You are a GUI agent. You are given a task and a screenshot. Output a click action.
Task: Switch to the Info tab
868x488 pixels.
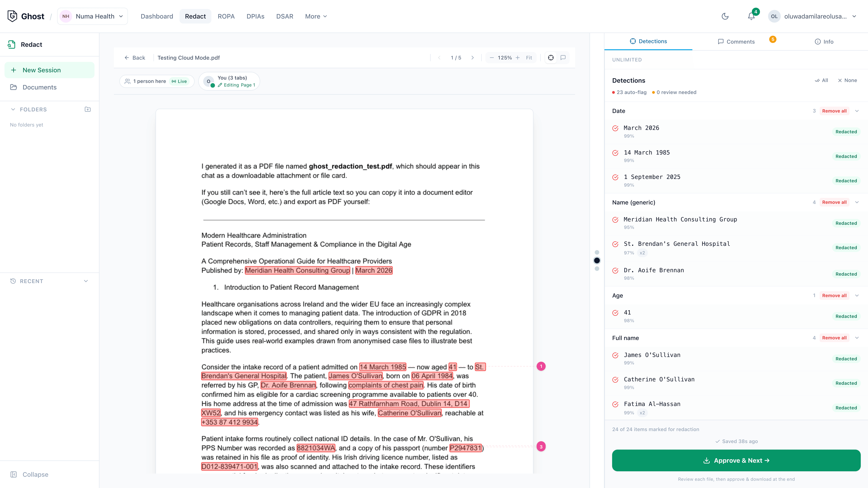pyautogui.click(x=824, y=42)
